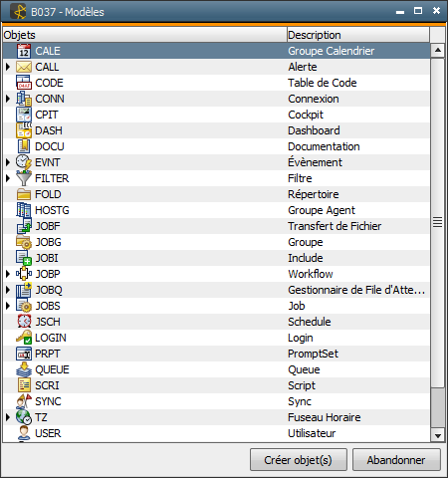The image size is (448, 478).
Task: Click the vertical scrollbar thumb
Action: point(438,222)
